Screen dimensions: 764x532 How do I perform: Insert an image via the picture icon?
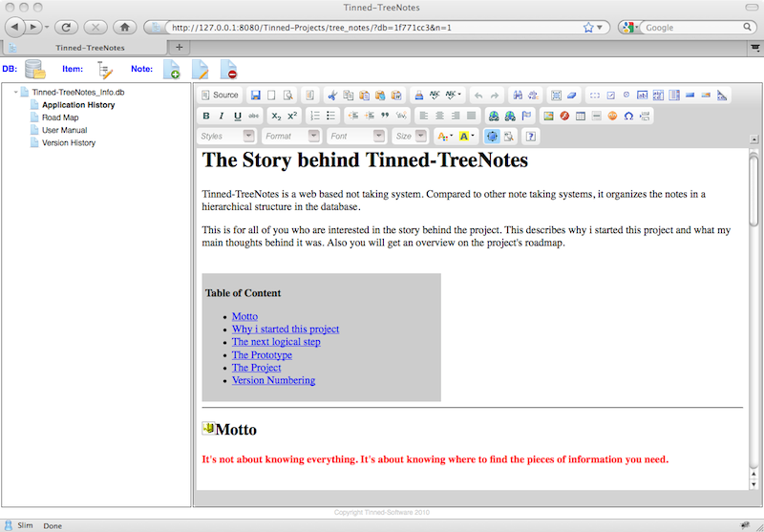tap(548, 116)
